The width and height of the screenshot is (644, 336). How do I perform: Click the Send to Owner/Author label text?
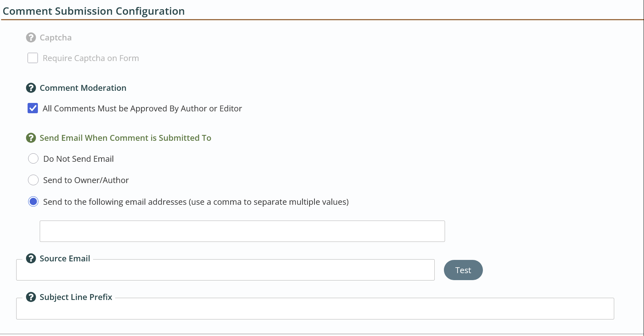(86, 180)
